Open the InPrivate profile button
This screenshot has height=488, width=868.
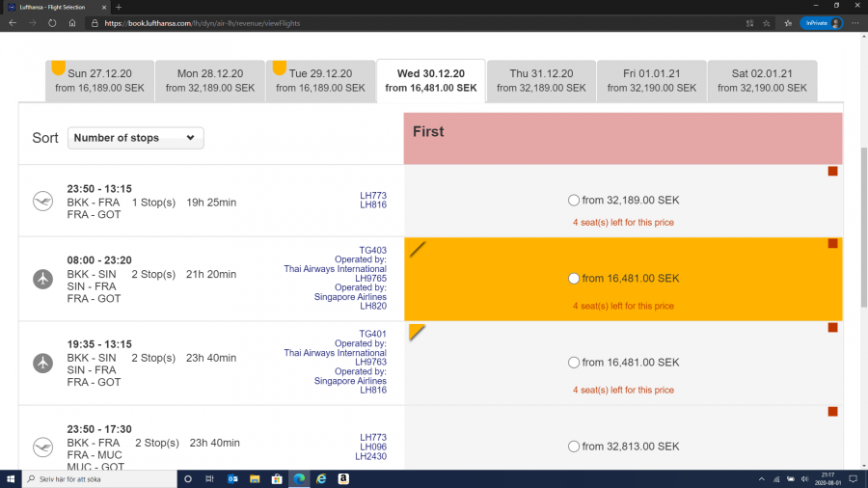tap(822, 23)
